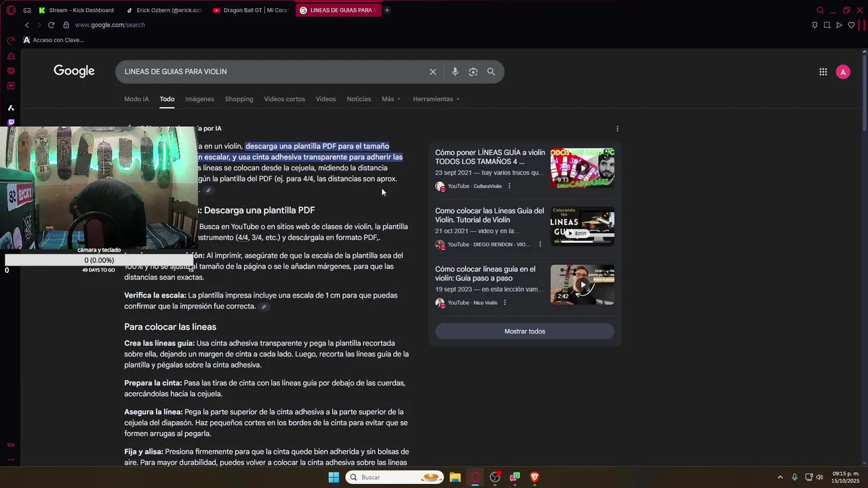This screenshot has height=488, width=868.
Task: Open a new browser tab
Action: [387, 10]
